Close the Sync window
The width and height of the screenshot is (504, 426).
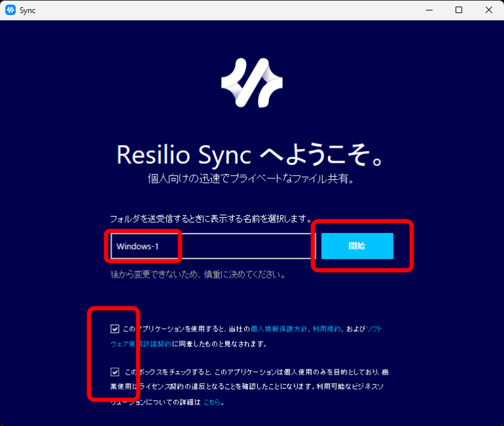click(x=488, y=10)
